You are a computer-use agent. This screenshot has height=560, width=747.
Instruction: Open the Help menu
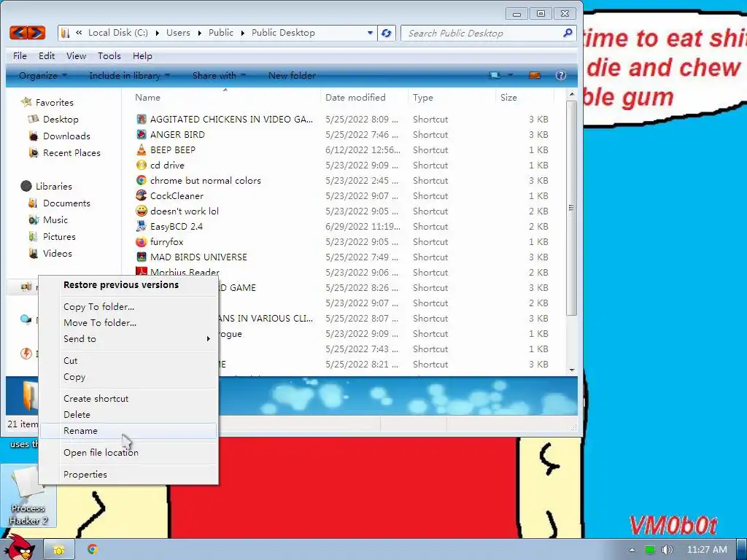(x=142, y=55)
